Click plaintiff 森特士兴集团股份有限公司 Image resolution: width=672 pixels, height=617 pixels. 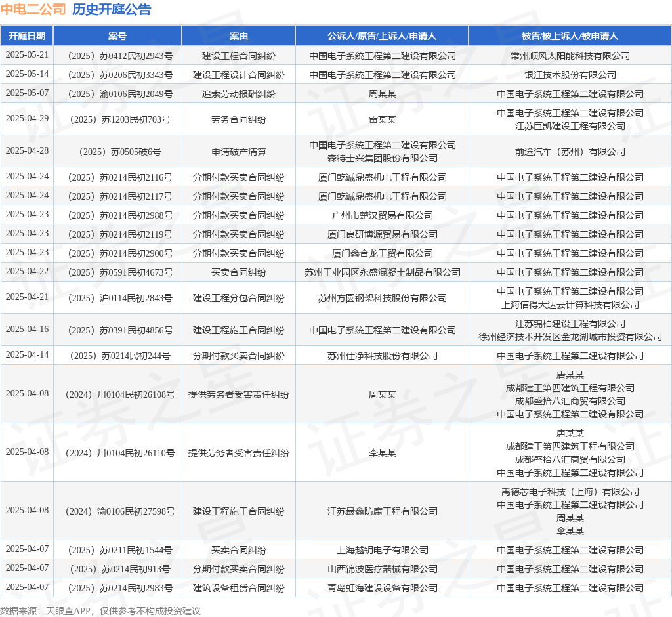[x=383, y=158]
